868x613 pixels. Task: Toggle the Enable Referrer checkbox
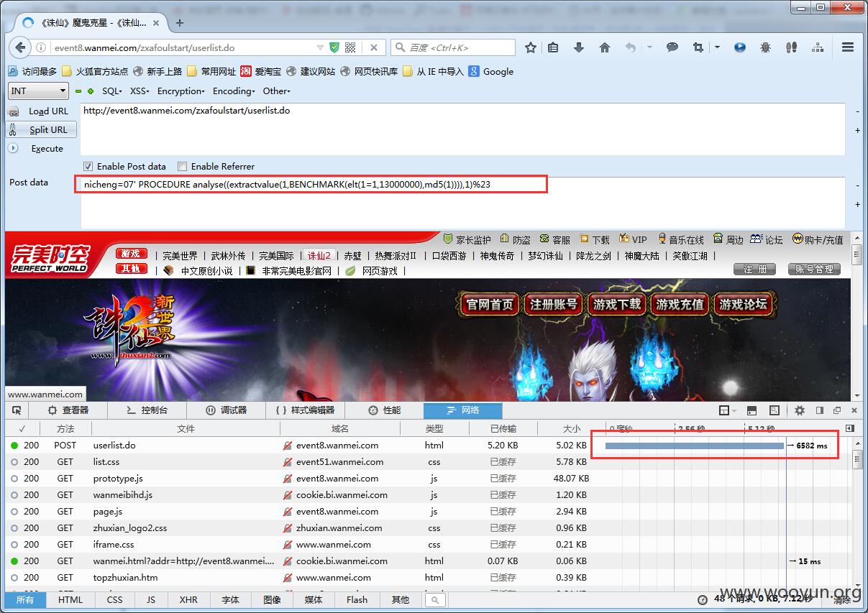point(183,166)
